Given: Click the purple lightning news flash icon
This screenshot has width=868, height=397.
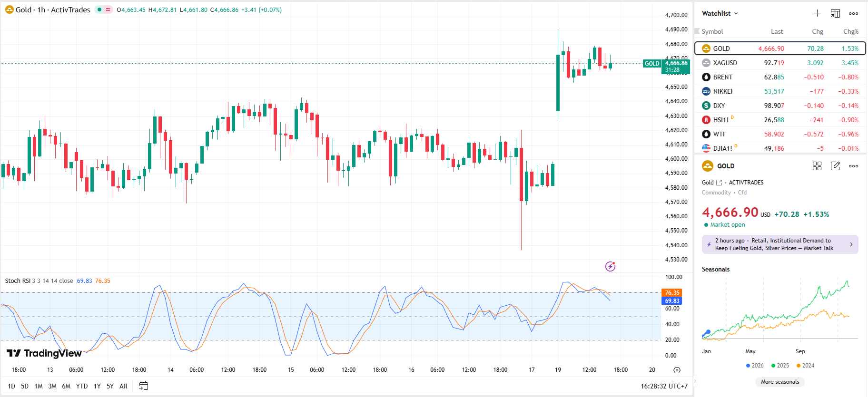Looking at the screenshot, I should tap(610, 266).
